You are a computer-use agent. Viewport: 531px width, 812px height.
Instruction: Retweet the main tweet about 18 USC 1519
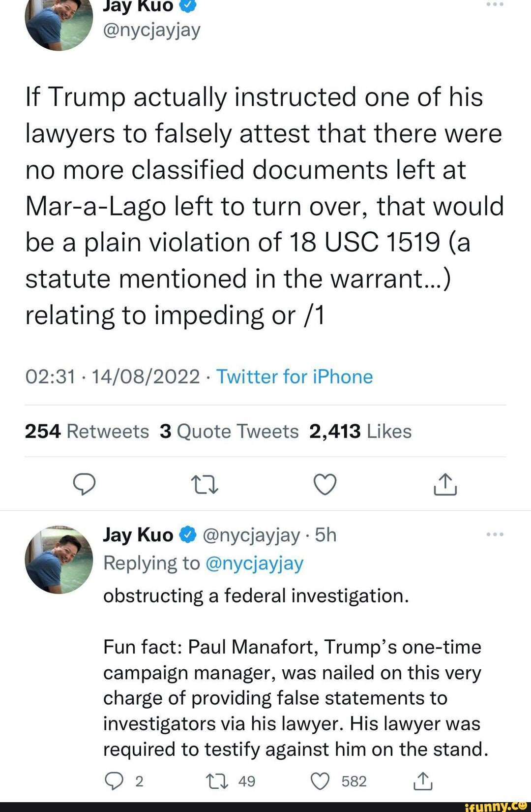pyautogui.click(x=205, y=484)
